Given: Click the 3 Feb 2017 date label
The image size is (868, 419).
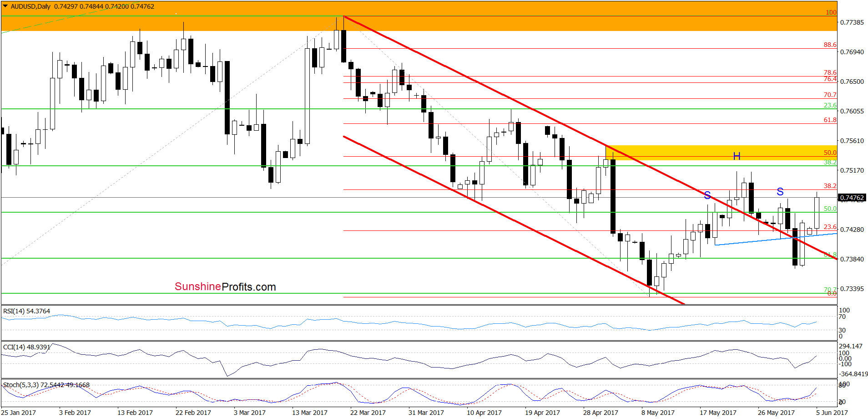Looking at the screenshot, I should point(75,413).
